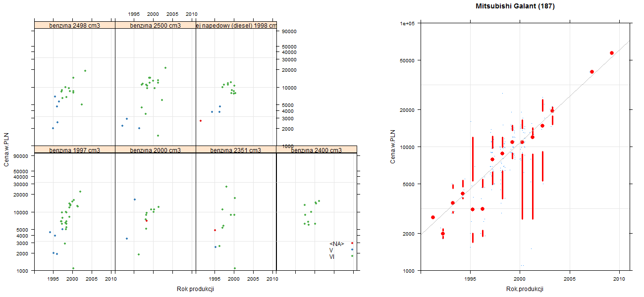Screen dimensions: 644x297
Task: Click the "10000" tick label on the Galant plot
Action: pos(408,147)
